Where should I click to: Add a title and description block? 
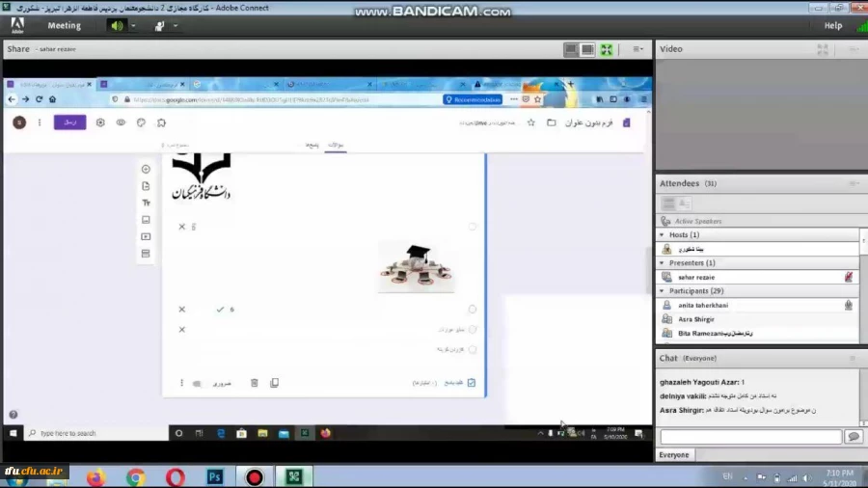[146, 203]
